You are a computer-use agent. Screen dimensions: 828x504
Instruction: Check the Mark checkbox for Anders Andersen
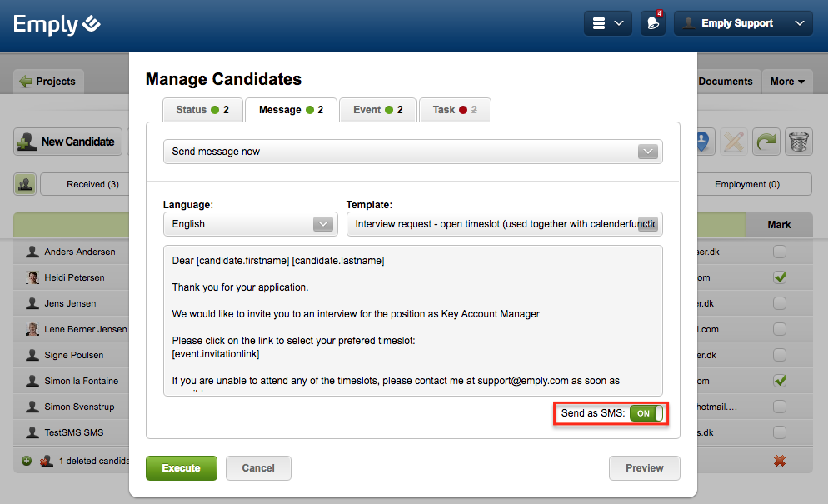[x=780, y=252]
